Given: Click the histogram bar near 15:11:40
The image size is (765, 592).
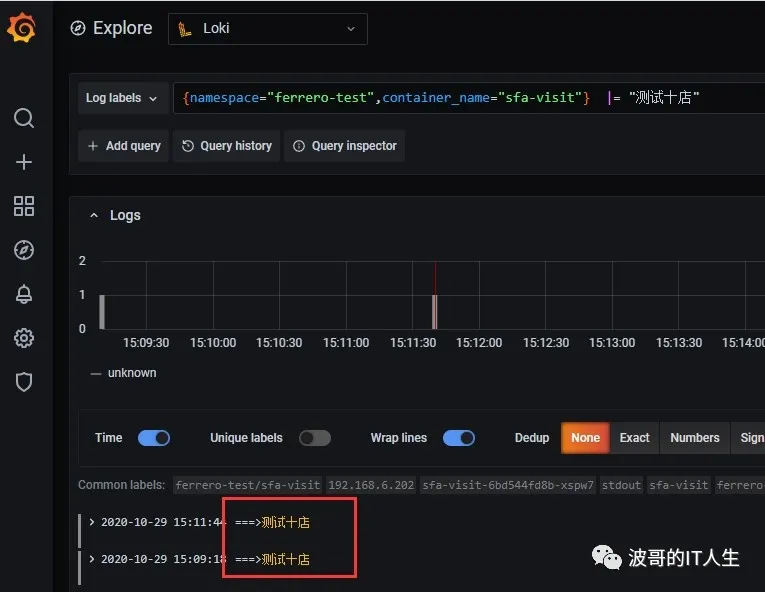Looking at the screenshot, I should point(434,312).
